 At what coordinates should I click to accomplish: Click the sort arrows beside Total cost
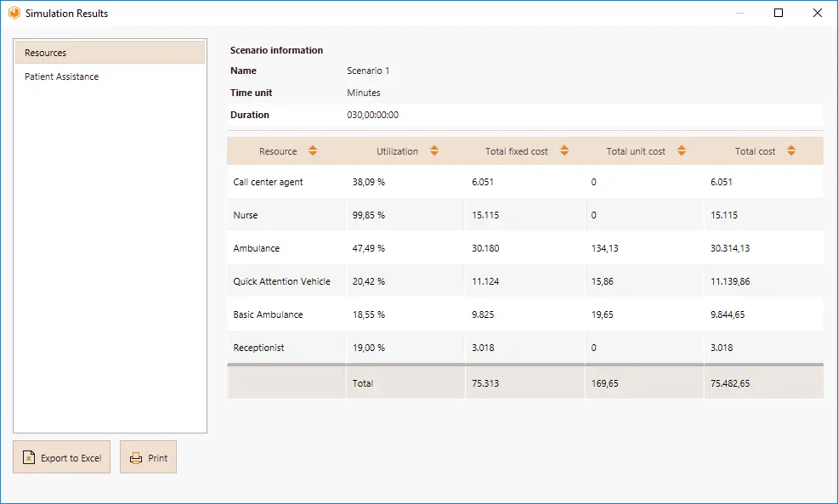[791, 150]
